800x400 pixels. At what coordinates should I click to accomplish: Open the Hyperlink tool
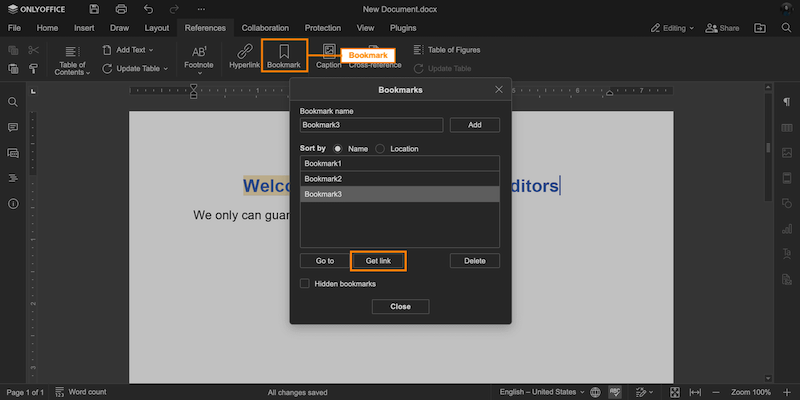pyautogui.click(x=244, y=55)
